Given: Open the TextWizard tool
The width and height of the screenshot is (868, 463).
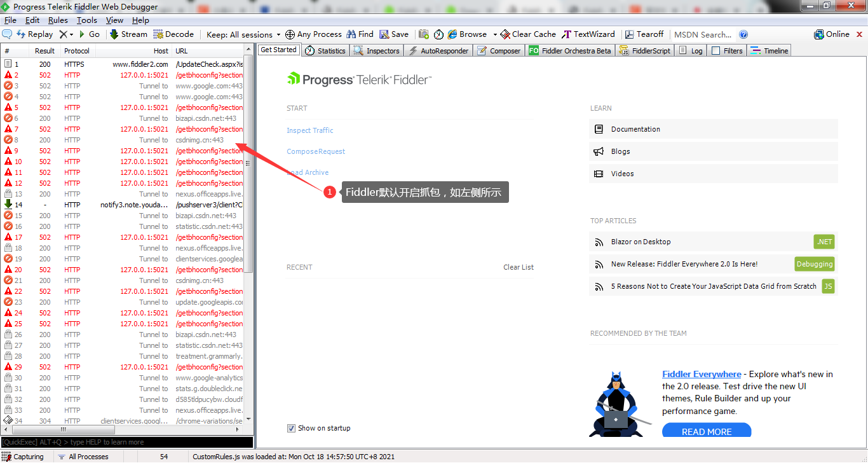Looking at the screenshot, I should click(588, 34).
